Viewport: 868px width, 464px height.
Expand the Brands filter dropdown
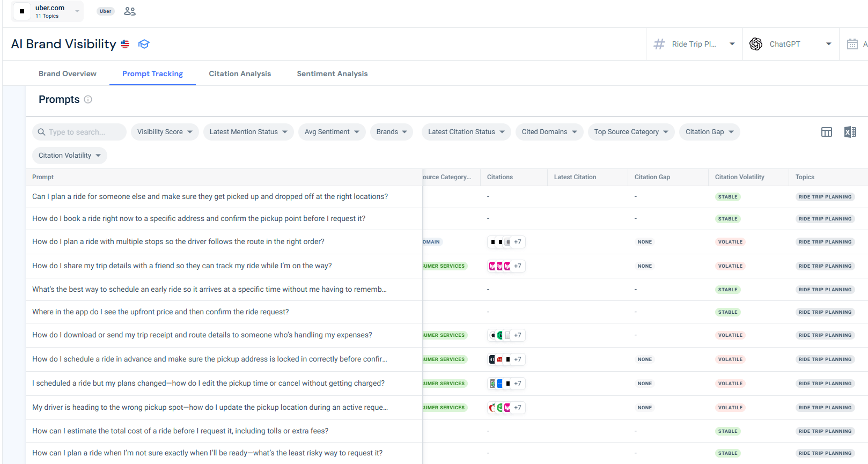(x=392, y=132)
